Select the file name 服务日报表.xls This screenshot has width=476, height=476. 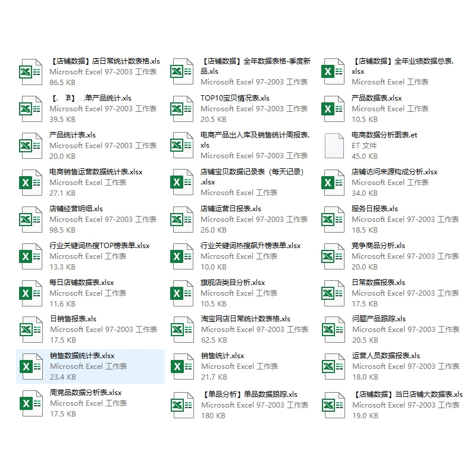click(x=375, y=209)
